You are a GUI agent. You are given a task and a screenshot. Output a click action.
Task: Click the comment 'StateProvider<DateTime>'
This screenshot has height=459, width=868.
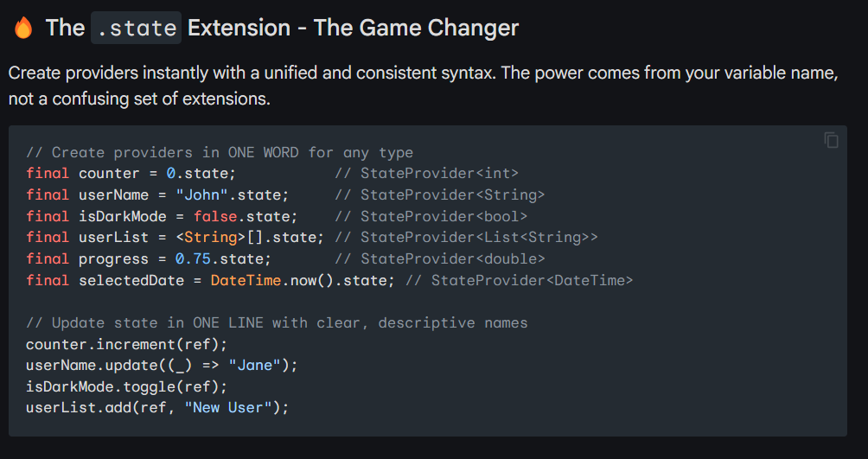click(x=520, y=280)
